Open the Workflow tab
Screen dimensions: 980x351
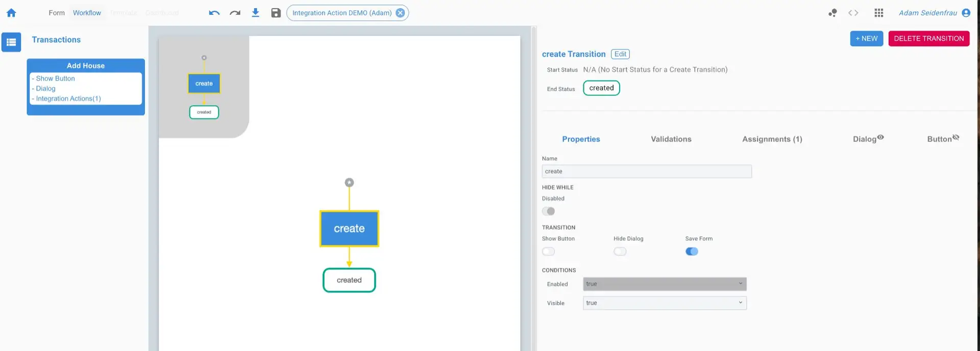(87, 13)
